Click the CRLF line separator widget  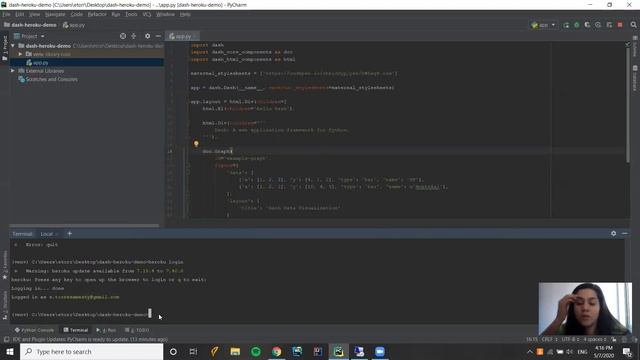[549, 339]
